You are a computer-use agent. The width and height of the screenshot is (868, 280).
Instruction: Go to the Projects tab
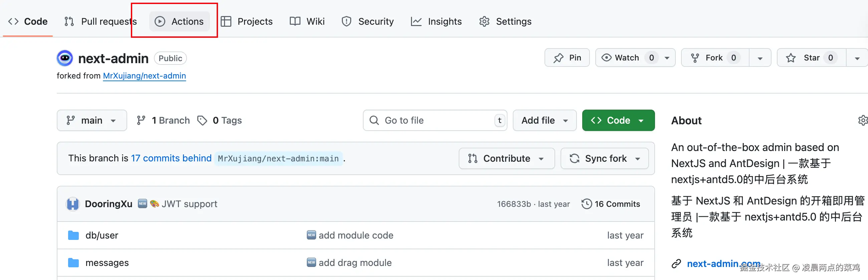point(247,21)
